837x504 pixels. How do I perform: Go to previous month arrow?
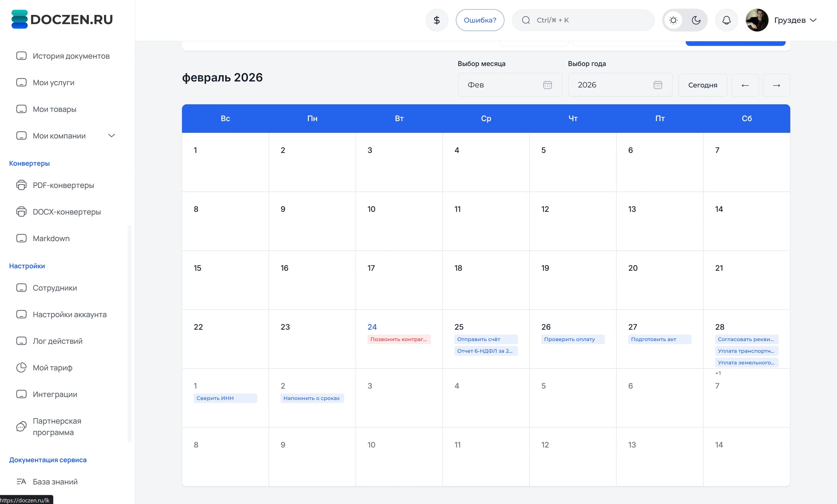click(x=745, y=85)
